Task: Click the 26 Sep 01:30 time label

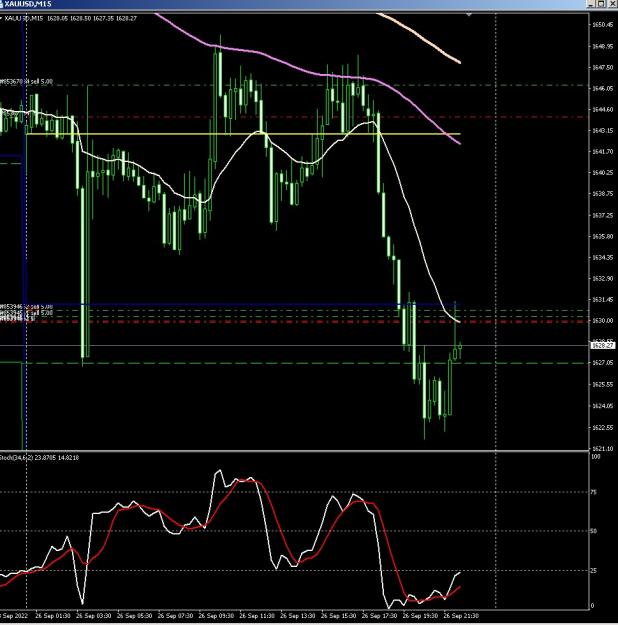Action: pyautogui.click(x=53, y=616)
